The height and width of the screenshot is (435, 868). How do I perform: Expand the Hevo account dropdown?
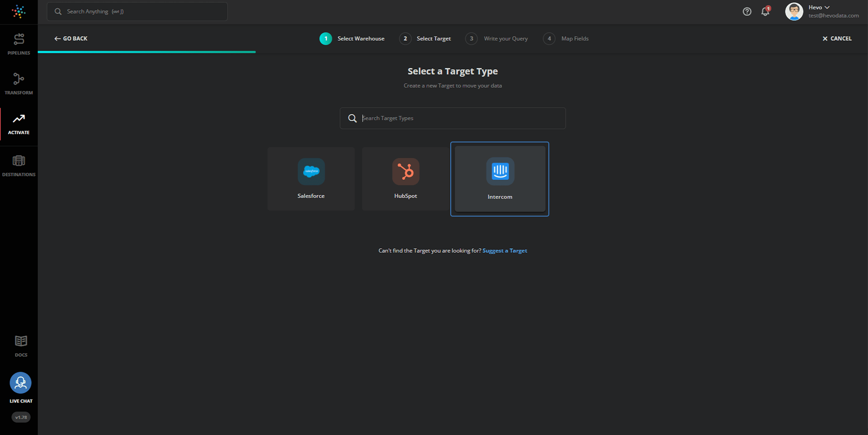(819, 7)
